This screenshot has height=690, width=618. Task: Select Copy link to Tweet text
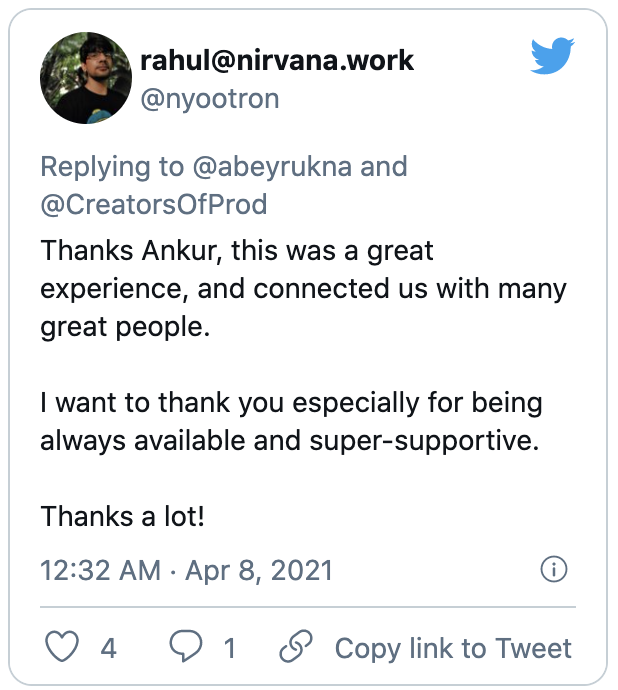pos(453,648)
